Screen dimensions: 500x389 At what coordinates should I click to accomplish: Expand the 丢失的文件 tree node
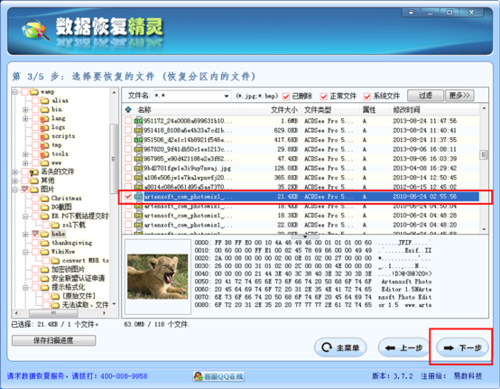pyautogui.click(x=15, y=172)
